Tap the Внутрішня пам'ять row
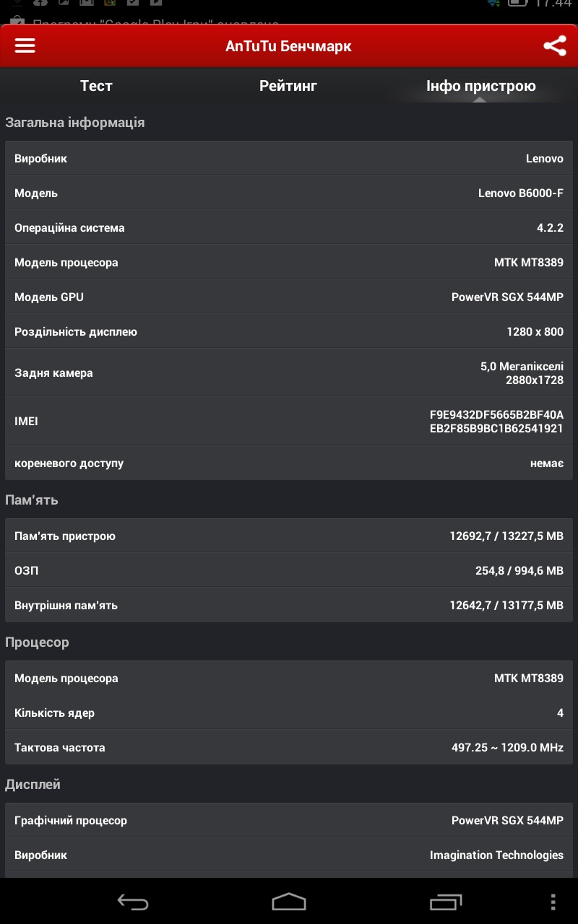Viewport: 578px width, 924px height. click(x=289, y=606)
